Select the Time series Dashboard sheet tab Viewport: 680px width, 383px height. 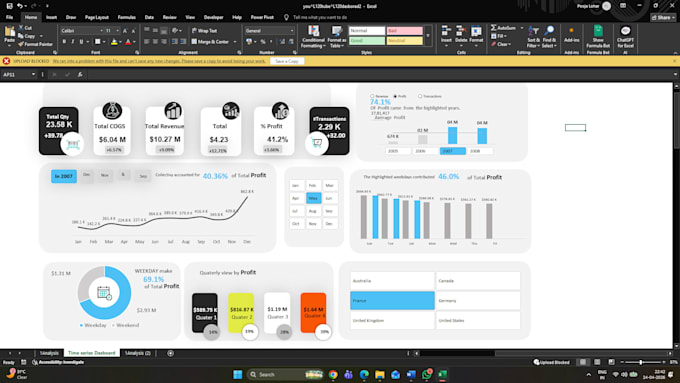pos(92,353)
